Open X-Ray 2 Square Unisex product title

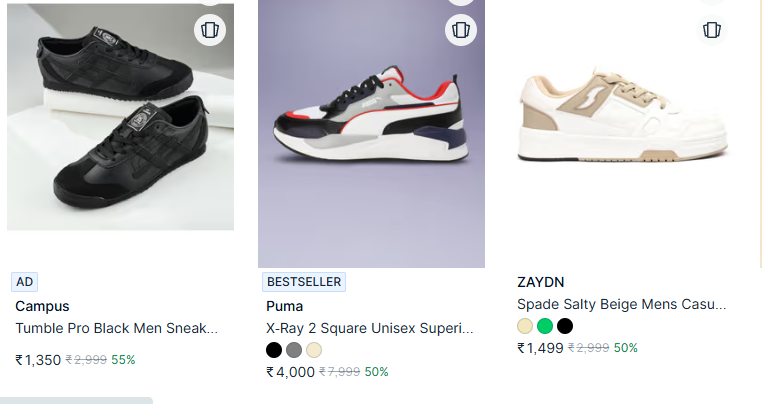pos(369,328)
